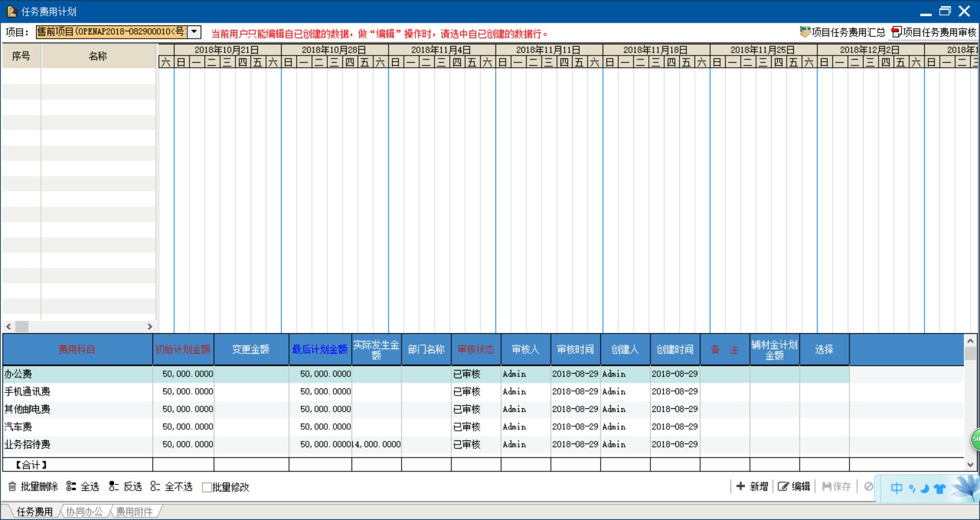Click the input method 中 indicator
The width and height of the screenshot is (980, 520).
click(896, 488)
